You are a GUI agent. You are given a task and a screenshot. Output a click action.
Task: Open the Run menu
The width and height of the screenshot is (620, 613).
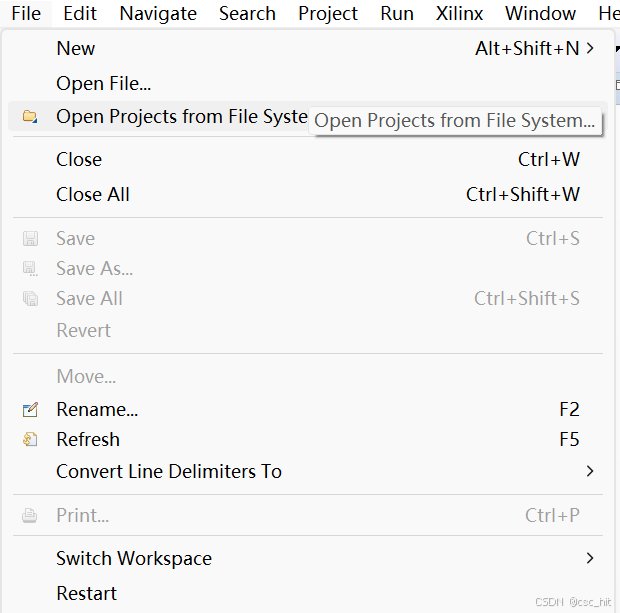(x=397, y=13)
